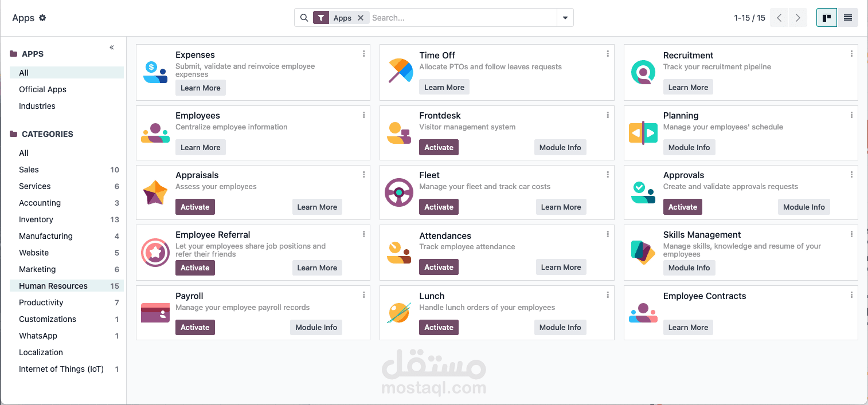Click Learn More on Expenses
This screenshot has width=868, height=405.
pyautogui.click(x=201, y=88)
